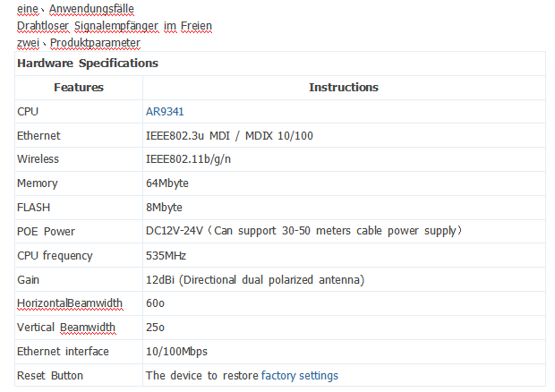The width and height of the screenshot is (555, 392).
Task: Click the 10/100Mbps Ethernet interface value
Action: [176, 352]
